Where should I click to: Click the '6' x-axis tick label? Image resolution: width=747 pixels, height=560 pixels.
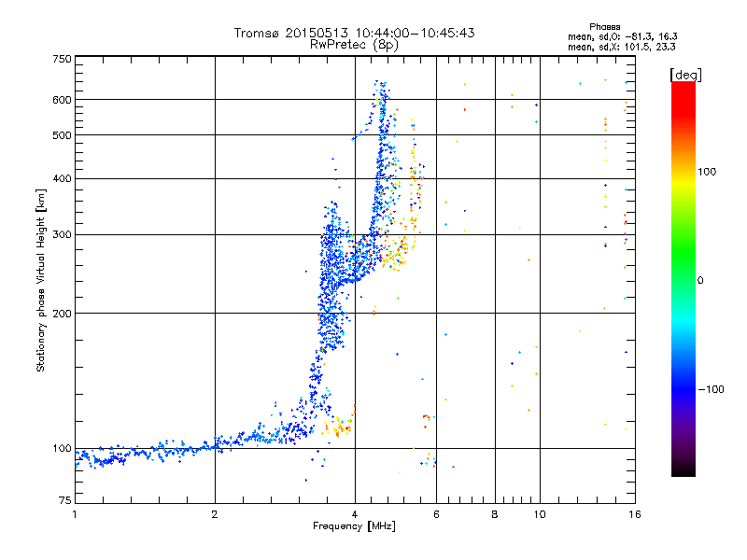click(x=436, y=514)
